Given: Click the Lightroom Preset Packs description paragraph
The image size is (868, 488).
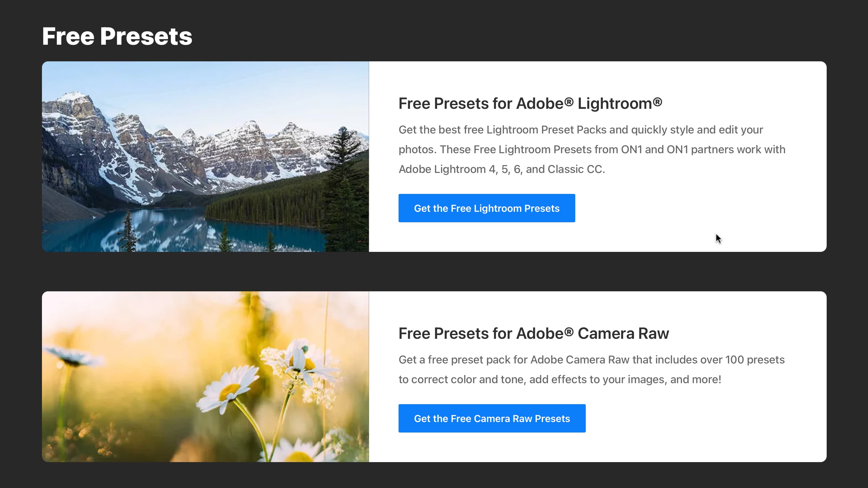Looking at the screenshot, I should [592, 149].
